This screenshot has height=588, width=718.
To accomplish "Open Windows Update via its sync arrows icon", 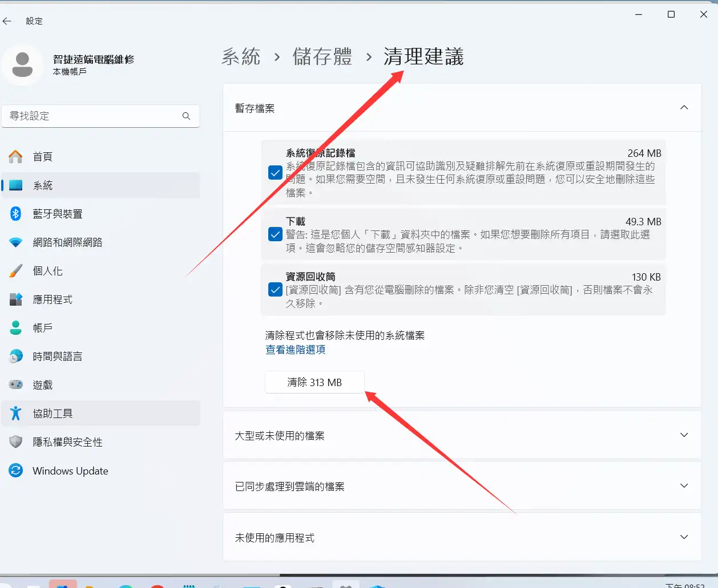I will pos(16,471).
